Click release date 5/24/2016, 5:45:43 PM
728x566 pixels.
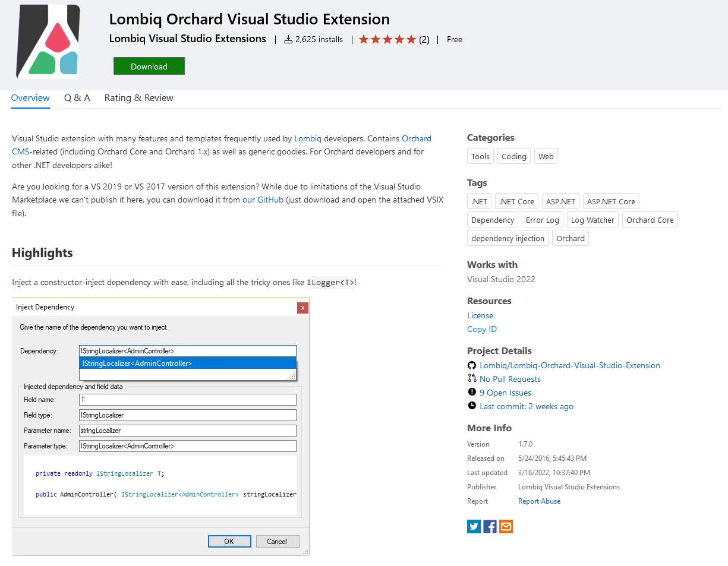[x=552, y=459]
